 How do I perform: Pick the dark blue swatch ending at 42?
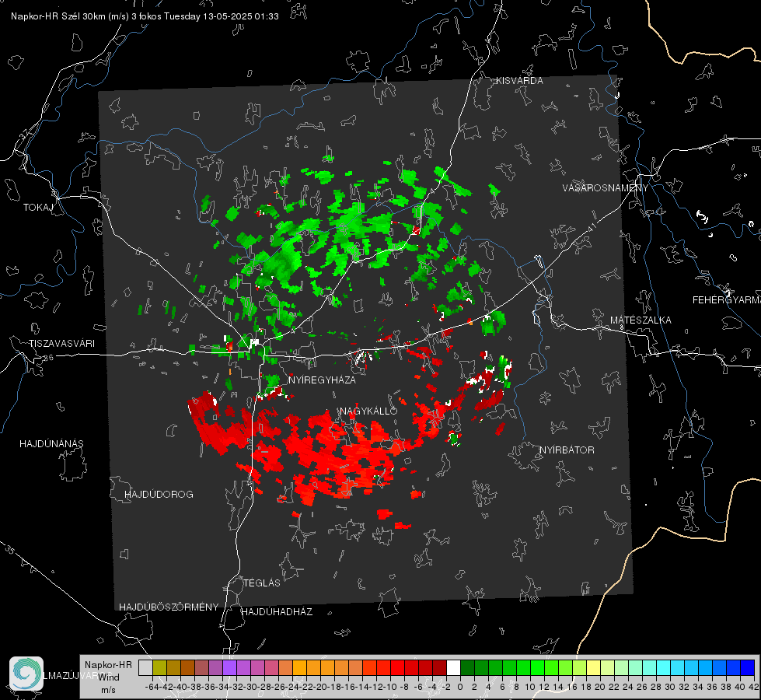(x=748, y=667)
